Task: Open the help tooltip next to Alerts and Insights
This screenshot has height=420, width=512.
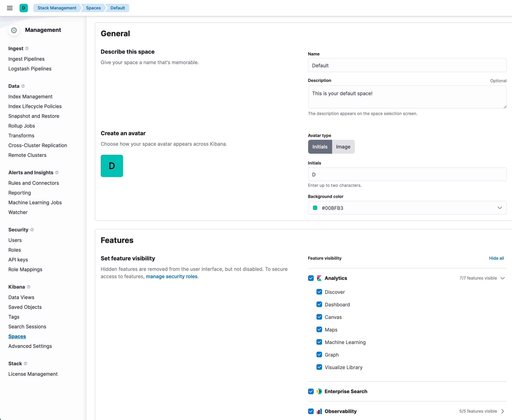Action: point(57,173)
